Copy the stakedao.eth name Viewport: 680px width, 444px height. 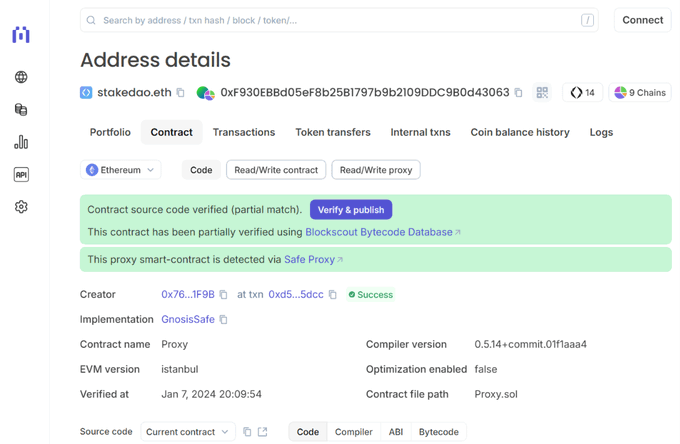click(180, 93)
